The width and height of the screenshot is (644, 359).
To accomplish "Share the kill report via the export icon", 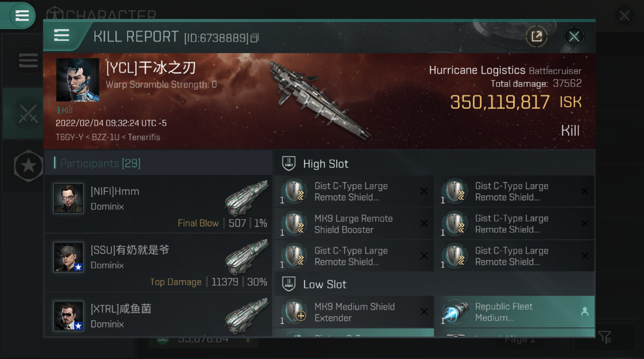I will (x=537, y=37).
